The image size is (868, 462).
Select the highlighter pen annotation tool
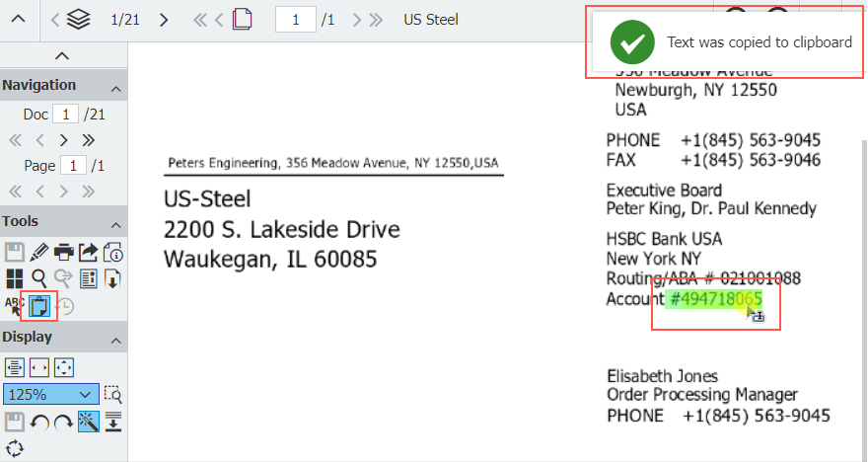point(38,252)
